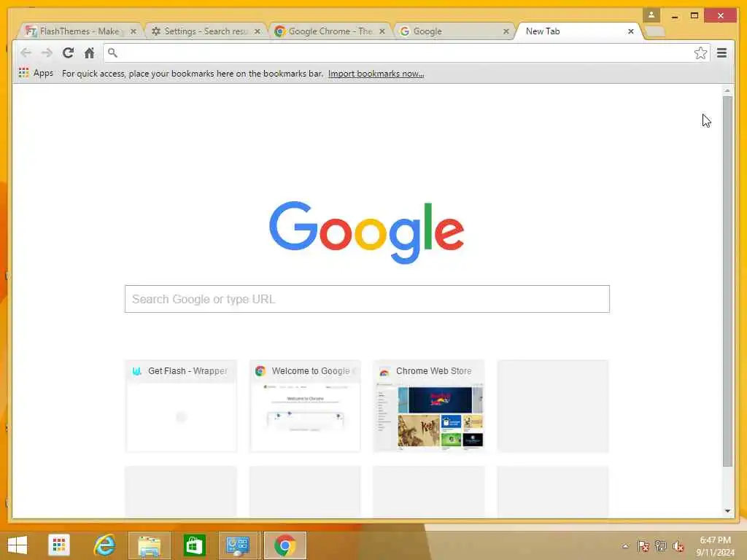Click the Search Google or type URL box
This screenshot has height=560, width=747.
tap(367, 299)
